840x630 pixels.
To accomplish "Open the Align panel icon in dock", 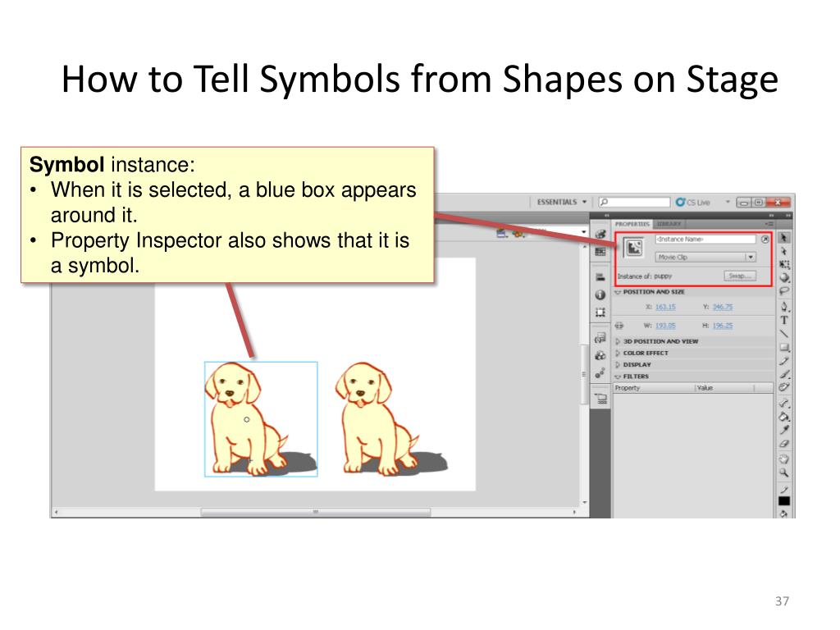I will [600, 277].
